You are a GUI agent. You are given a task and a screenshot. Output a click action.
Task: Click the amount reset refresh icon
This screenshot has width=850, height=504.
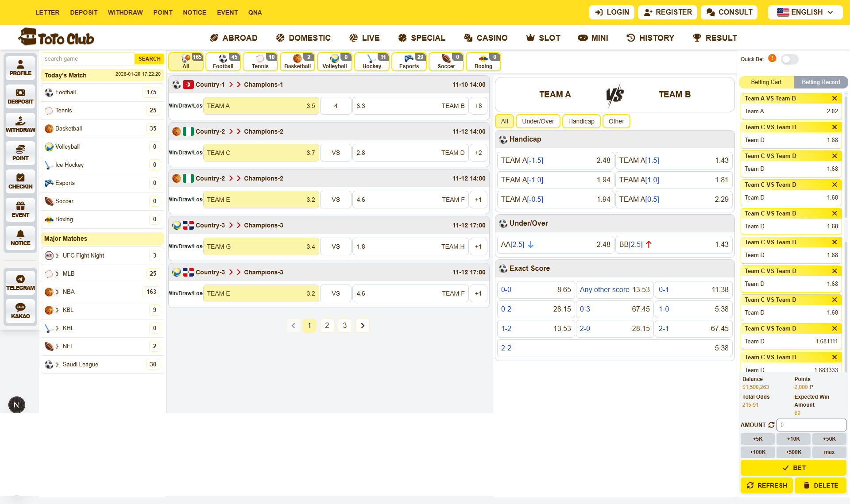771,425
